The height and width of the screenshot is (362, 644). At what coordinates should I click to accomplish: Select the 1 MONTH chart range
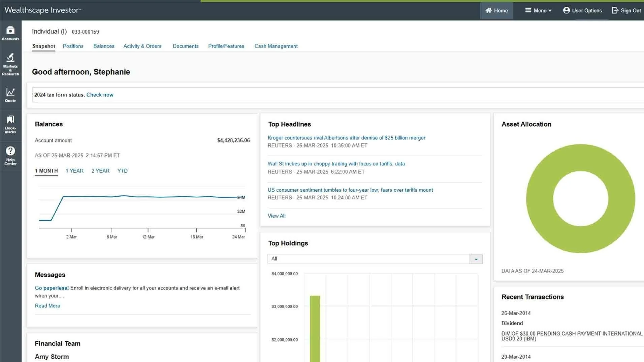coord(46,171)
